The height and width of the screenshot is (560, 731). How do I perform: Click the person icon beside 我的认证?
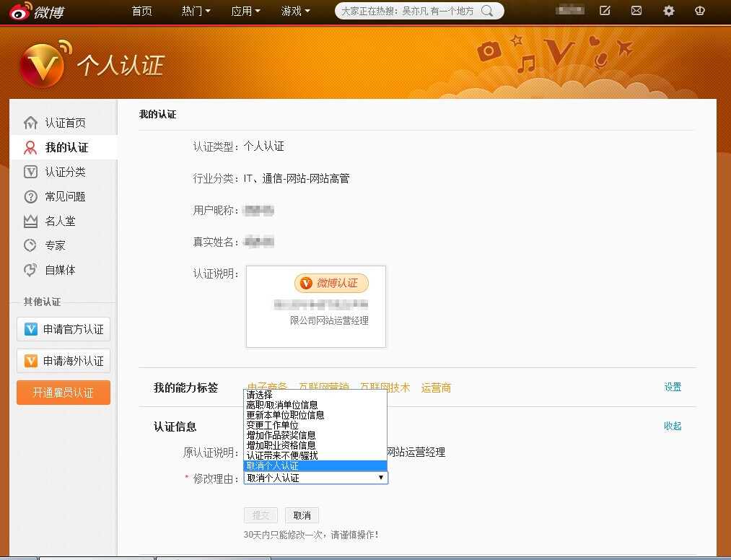pyautogui.click(x=30, y=147)
